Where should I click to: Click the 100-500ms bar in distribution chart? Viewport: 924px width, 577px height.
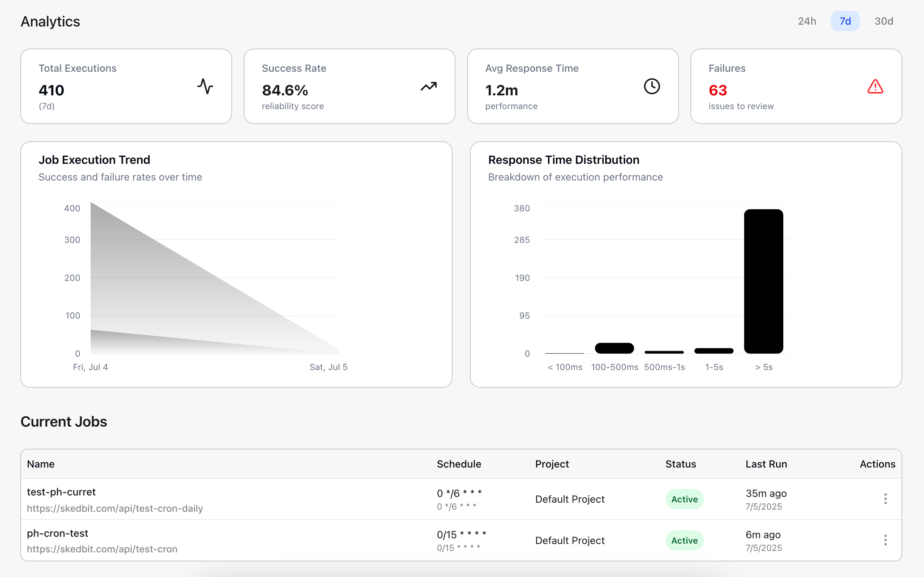coord(614,348)
